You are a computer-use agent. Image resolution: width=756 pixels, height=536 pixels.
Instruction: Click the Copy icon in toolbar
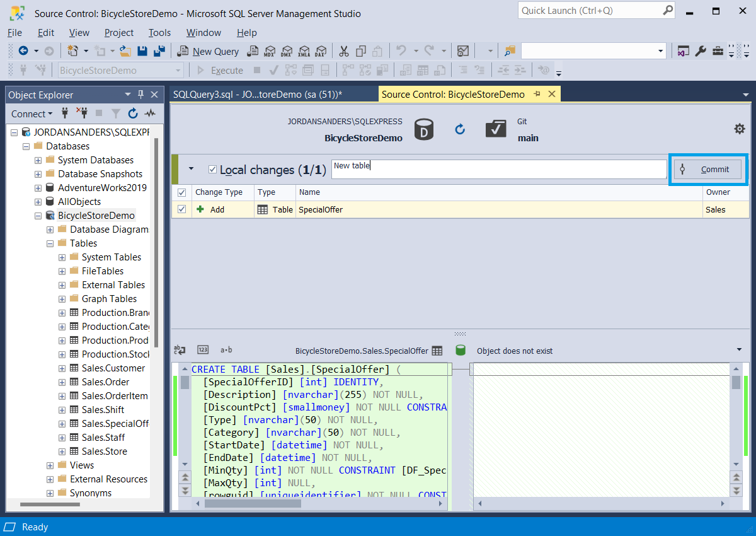pyautogui.click(x=361, y=51)
